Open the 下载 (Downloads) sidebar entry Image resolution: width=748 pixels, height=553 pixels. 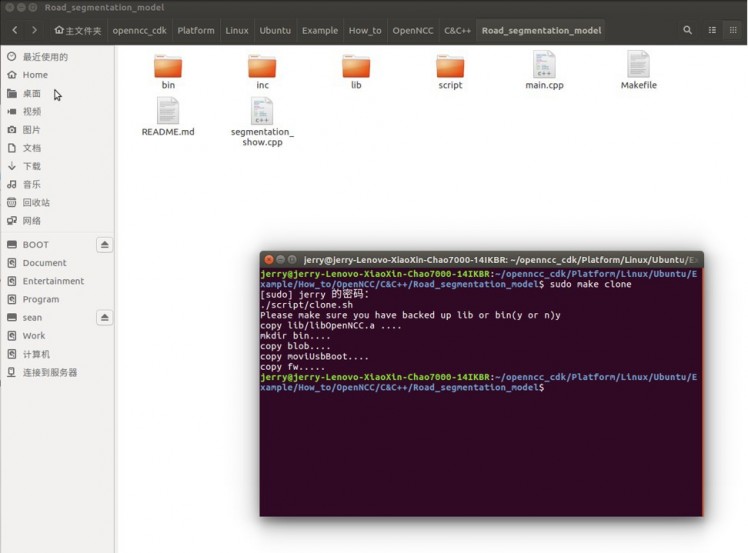[x=32, y=166]
